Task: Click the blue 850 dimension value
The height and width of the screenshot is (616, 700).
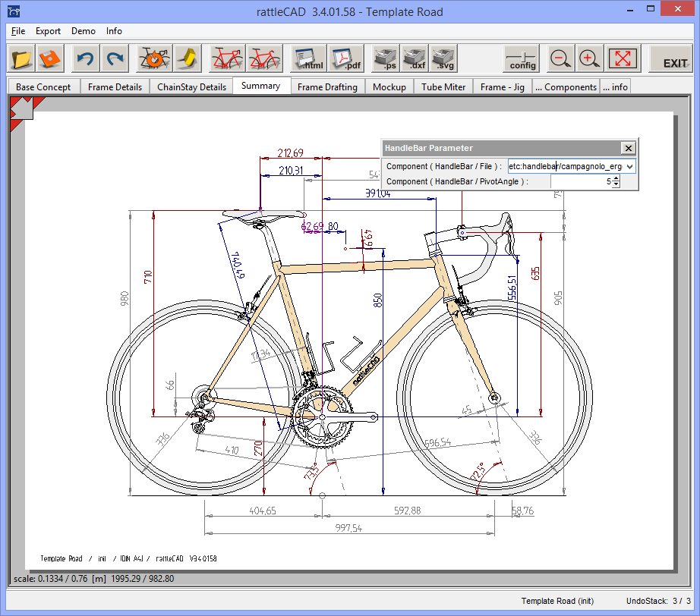Action: tap(378, 300)
